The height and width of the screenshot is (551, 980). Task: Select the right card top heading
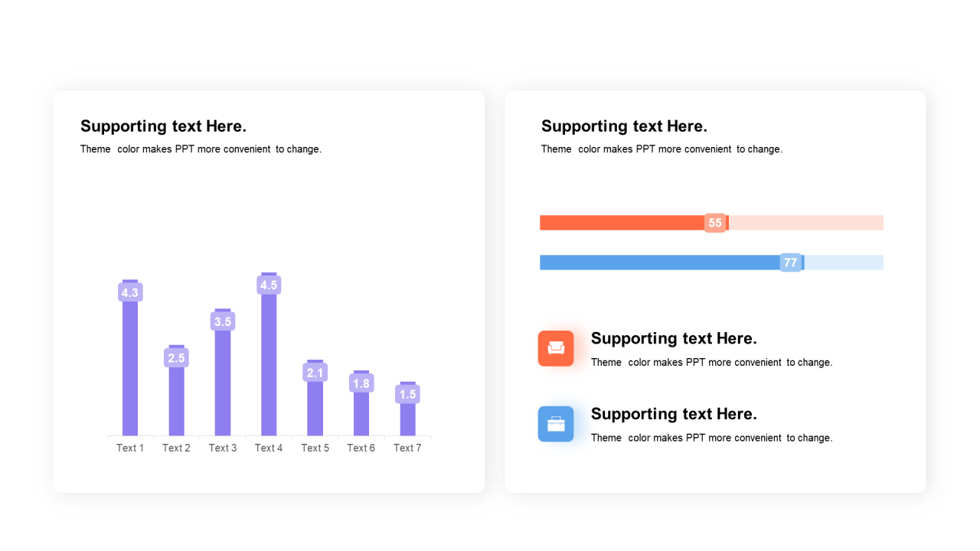coord(624,126)
